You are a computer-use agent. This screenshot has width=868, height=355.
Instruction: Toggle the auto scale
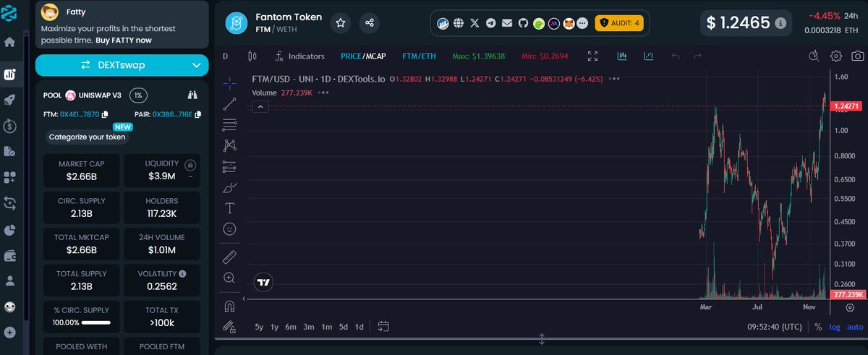tap(855, 327)
